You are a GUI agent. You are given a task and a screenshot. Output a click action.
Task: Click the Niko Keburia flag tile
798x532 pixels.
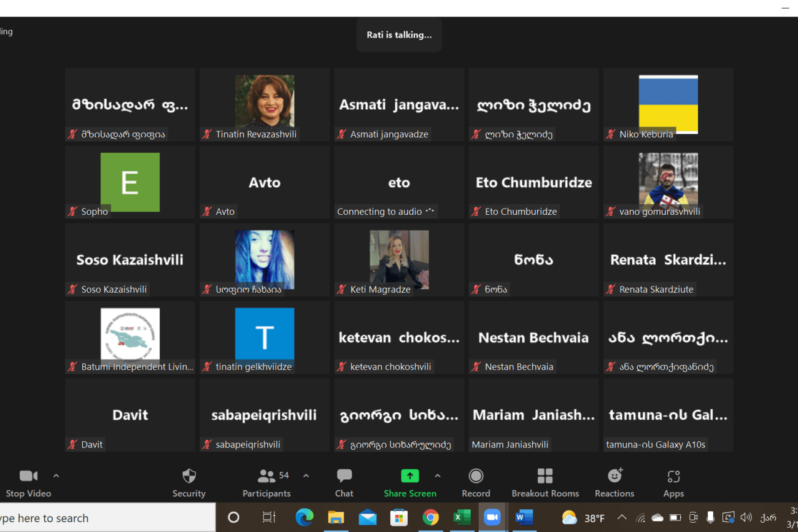pyautogui.click(x=668, y=104)
